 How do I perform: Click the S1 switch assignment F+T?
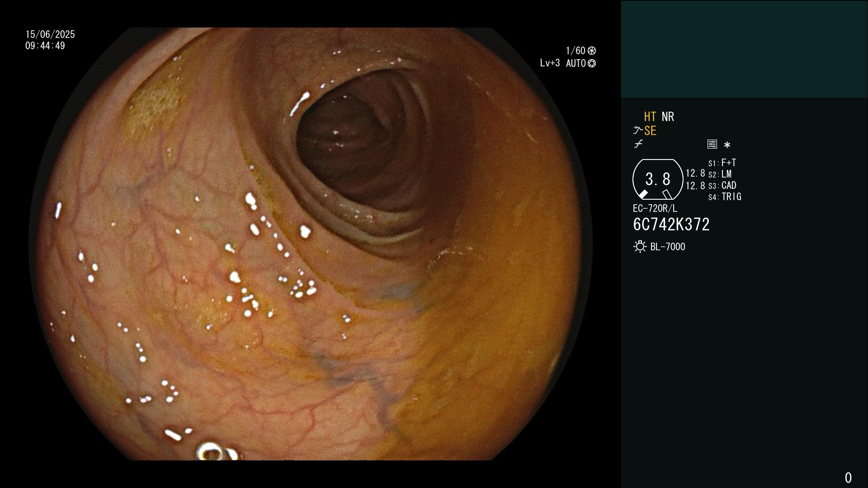(x=722, y=163)
